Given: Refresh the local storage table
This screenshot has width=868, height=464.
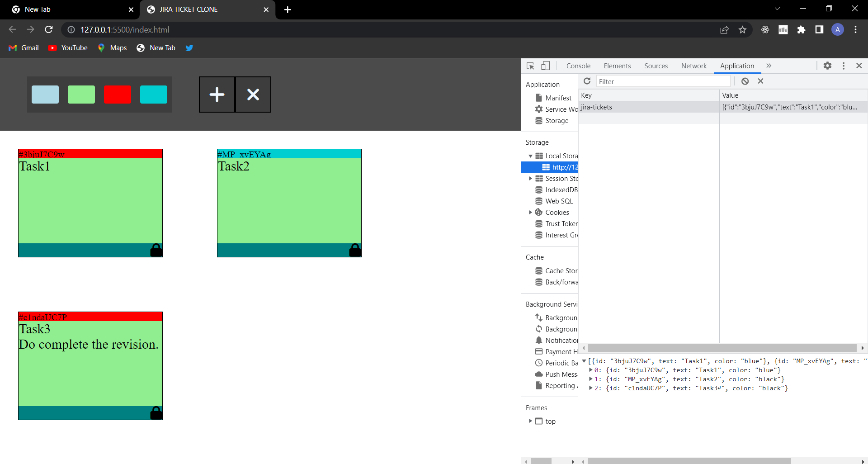Looking at the screenshot, I should pyautogui.click(x=587, y=81).
